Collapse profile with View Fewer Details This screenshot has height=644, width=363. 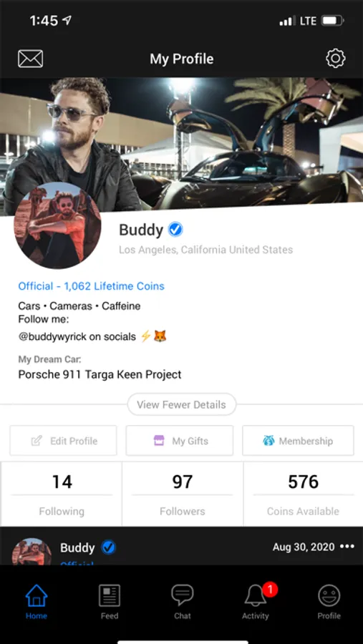[182, 404]
